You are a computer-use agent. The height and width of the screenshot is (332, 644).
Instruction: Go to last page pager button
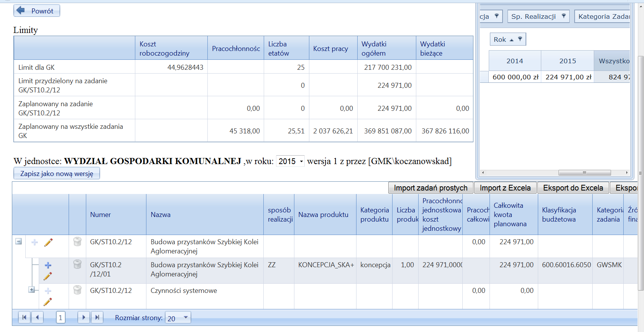tap(97, 317)
